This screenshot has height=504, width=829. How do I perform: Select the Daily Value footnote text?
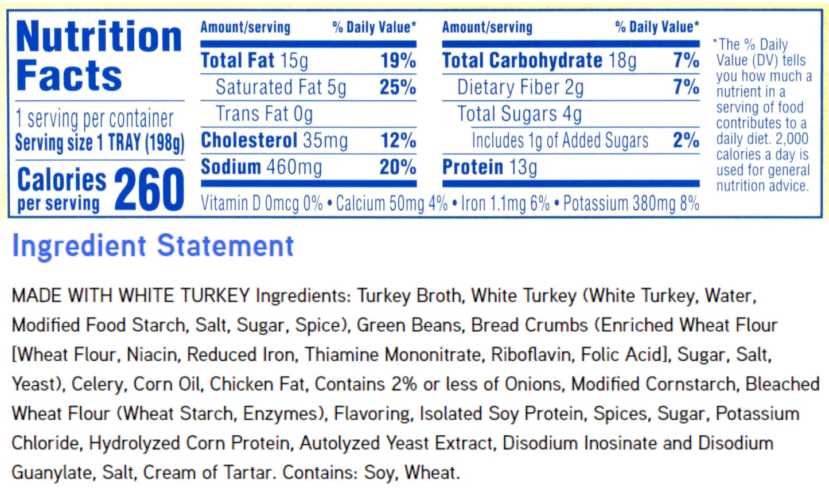(x=763, y=115)
